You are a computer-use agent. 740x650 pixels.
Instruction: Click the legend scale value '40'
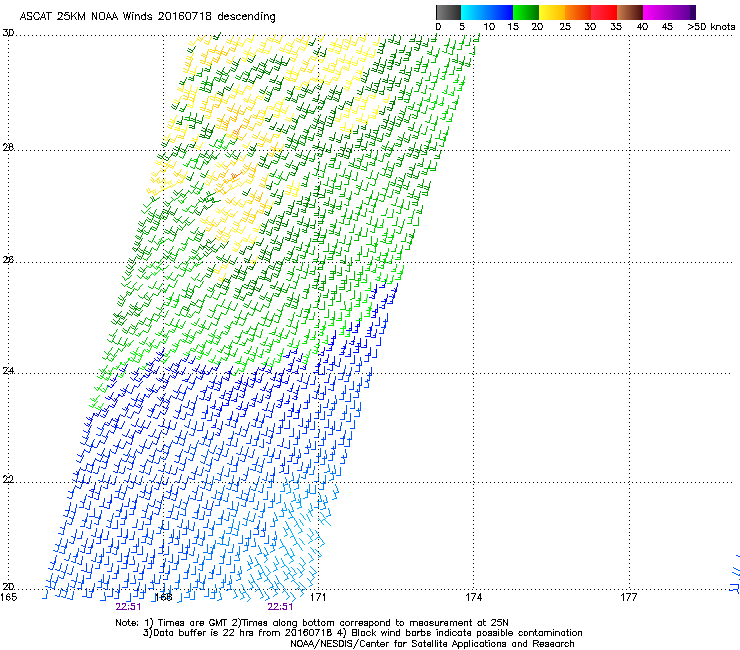point(642,27)
